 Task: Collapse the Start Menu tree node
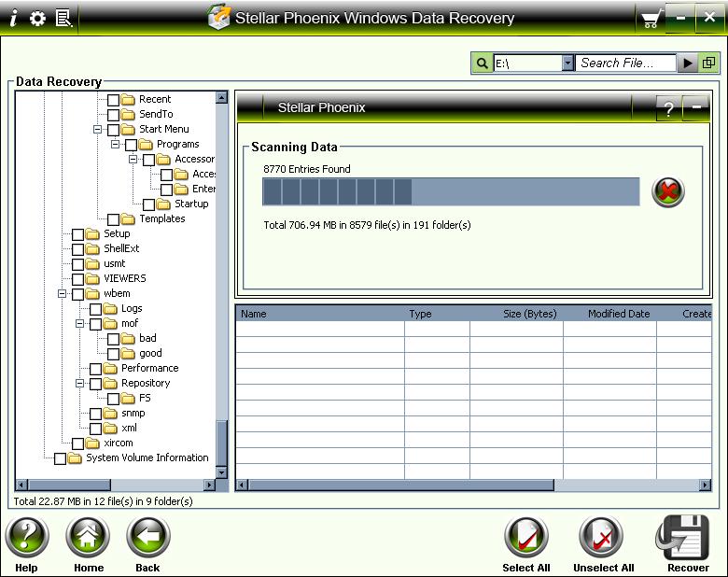point(97,130)
